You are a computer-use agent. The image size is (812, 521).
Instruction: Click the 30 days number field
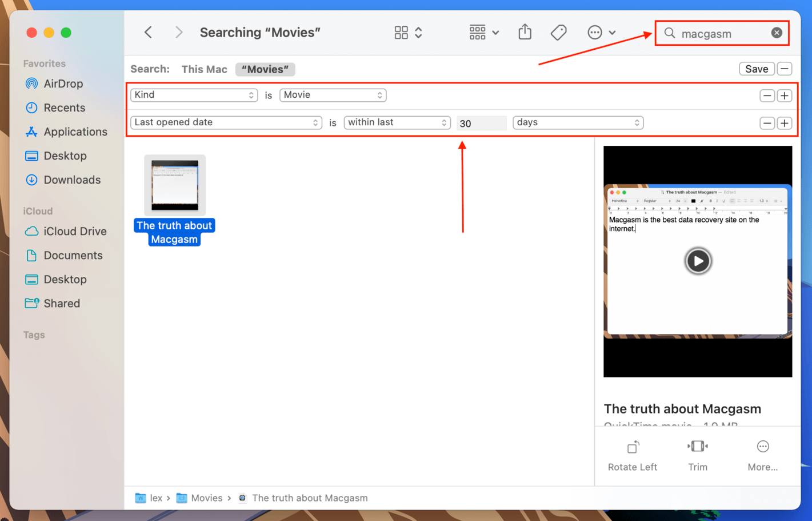tap(481, 123)
